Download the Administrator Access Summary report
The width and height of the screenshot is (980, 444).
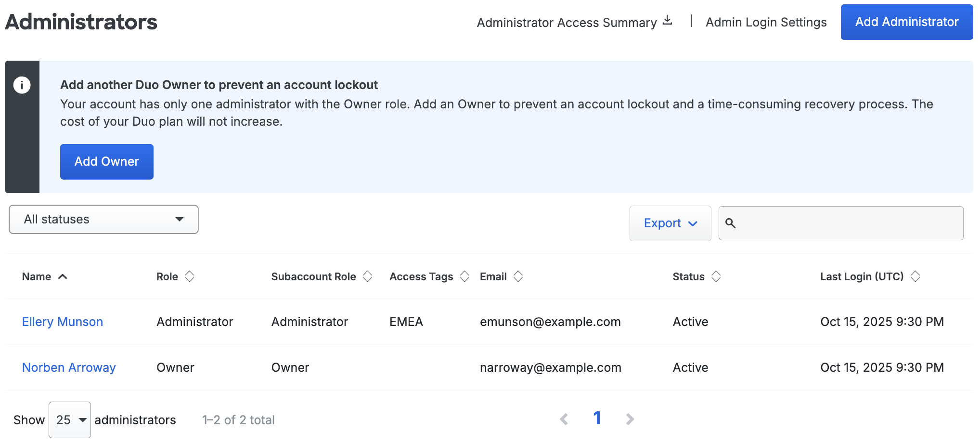point(668,20)
